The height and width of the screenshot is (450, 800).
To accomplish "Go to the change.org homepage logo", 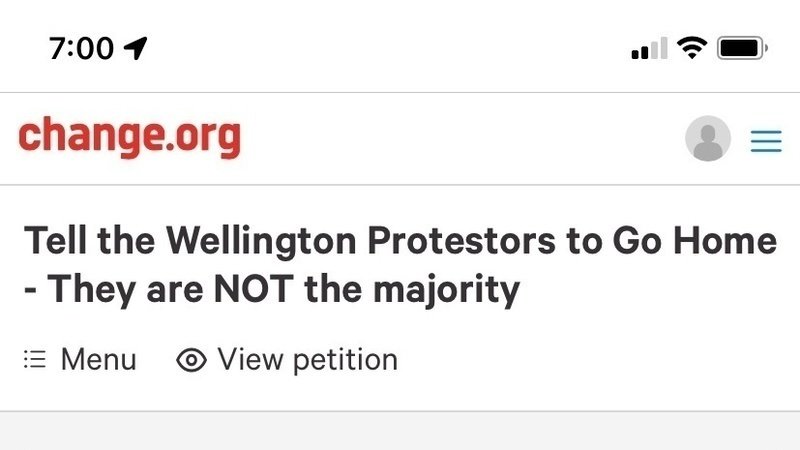I will pyautogui.click(x=129, y=138).
